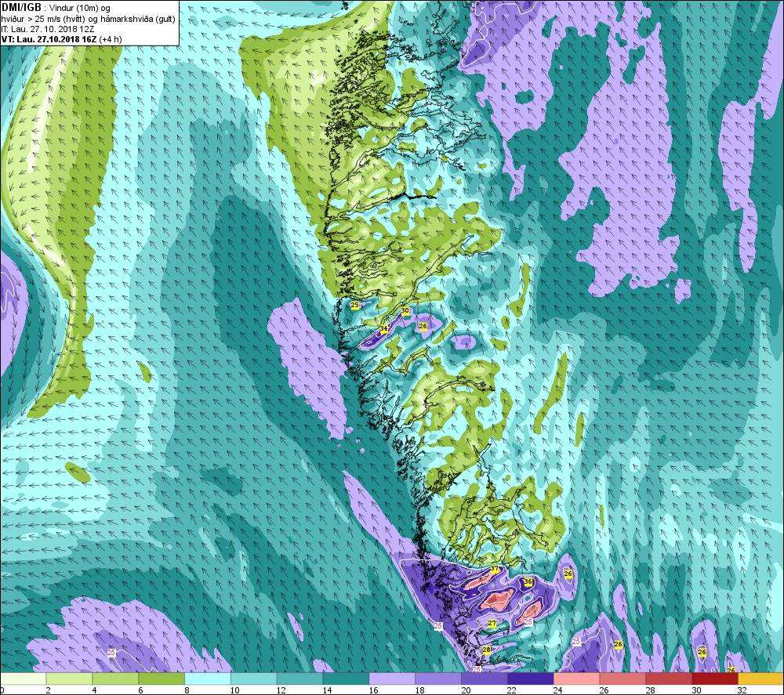This screenshot has height=695, width=784.
Task: Select the 20–22 m/s violet legend swatch
Action: pyautogui.click(x=484, y=679)
